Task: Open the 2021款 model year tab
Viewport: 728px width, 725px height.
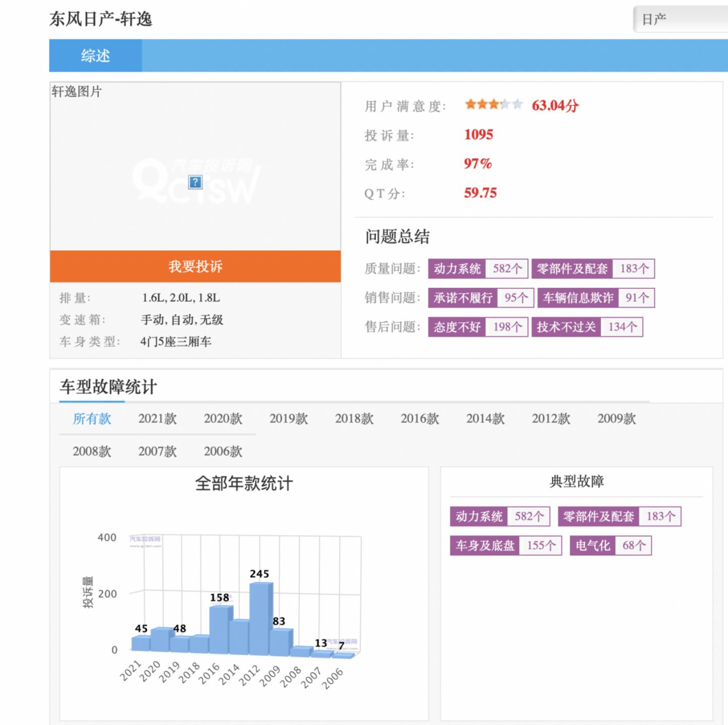Action: tap(158, 418)
